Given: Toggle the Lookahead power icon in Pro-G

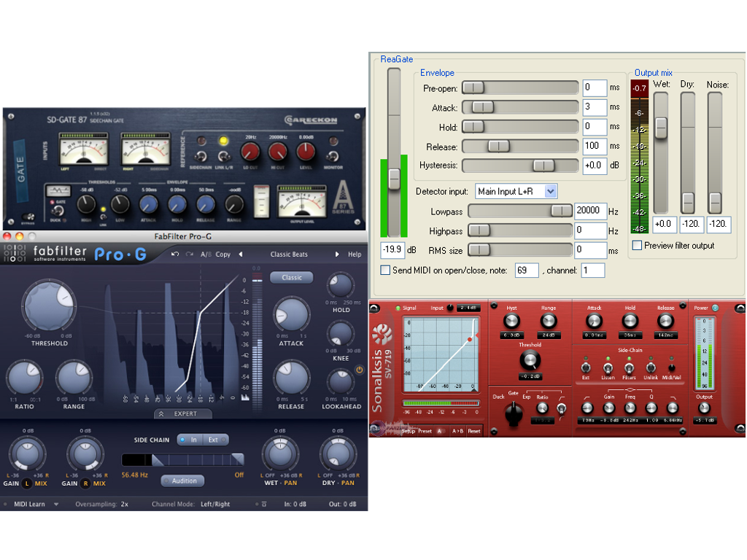Looking at the screenshot, I should [x=359, y=370].
